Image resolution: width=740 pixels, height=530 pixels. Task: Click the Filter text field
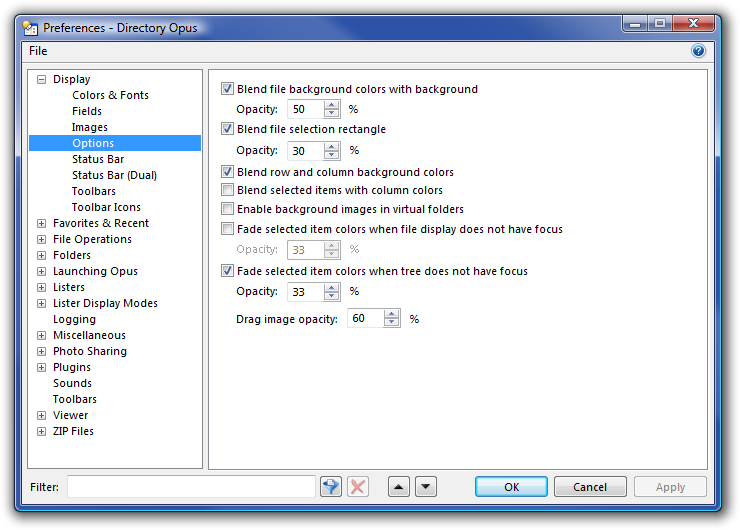(191, 487)
